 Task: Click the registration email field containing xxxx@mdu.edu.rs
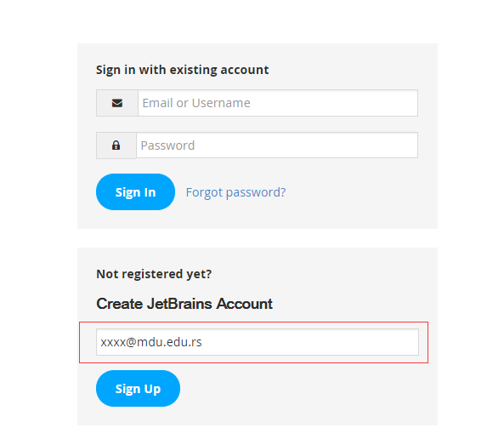point(258,342)
